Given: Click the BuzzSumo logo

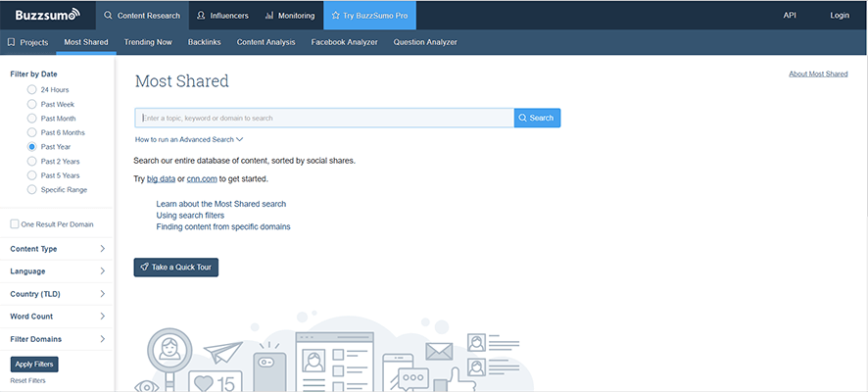Looking at the screenshot, I should [48, 15].
